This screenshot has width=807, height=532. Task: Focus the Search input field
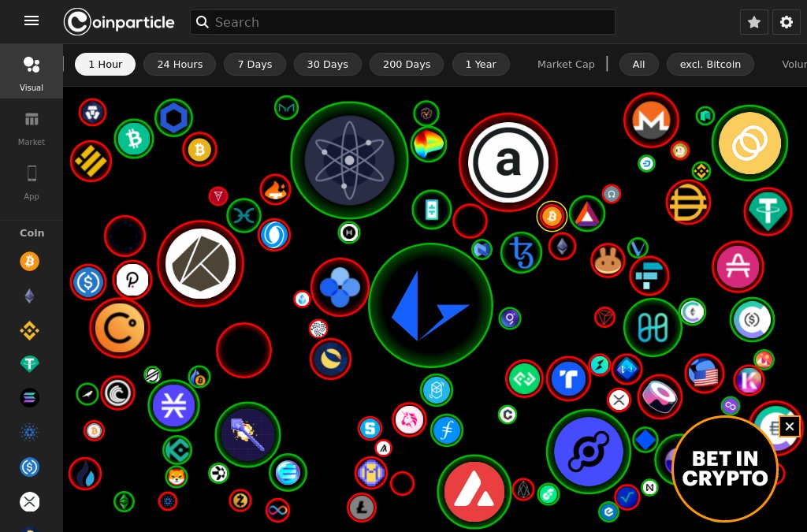click(x=403, y=22)
